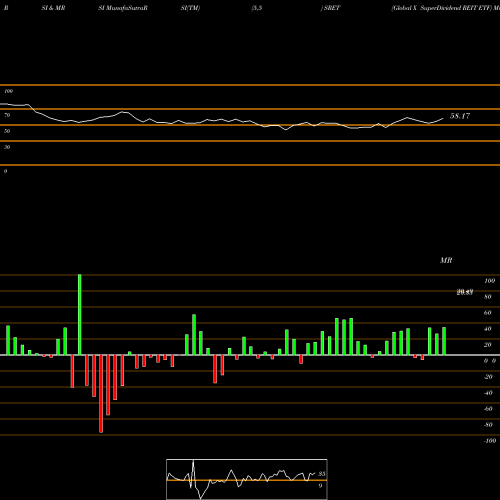Click the 30 level label on RSI panel

click(x=7, y=147)
